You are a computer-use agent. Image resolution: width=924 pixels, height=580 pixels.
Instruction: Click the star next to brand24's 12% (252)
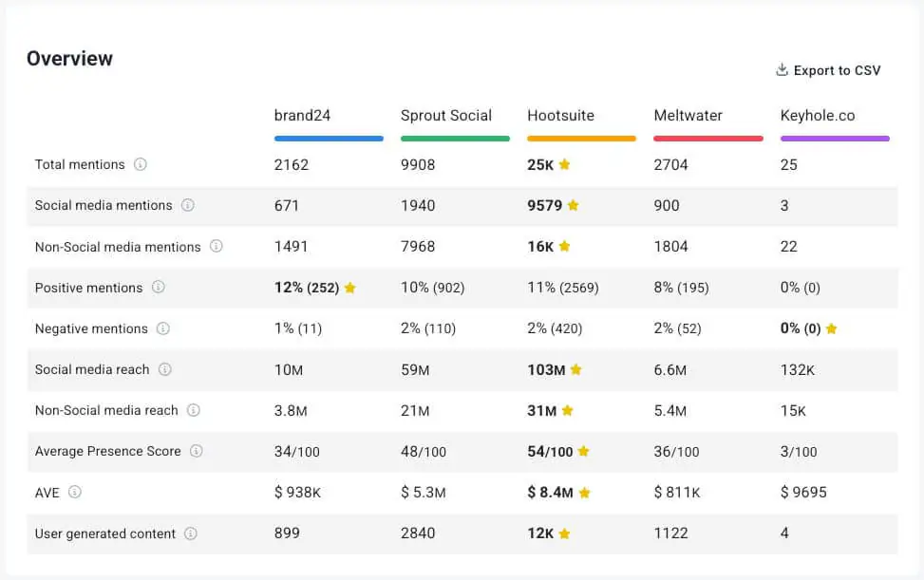click(349, 288)
